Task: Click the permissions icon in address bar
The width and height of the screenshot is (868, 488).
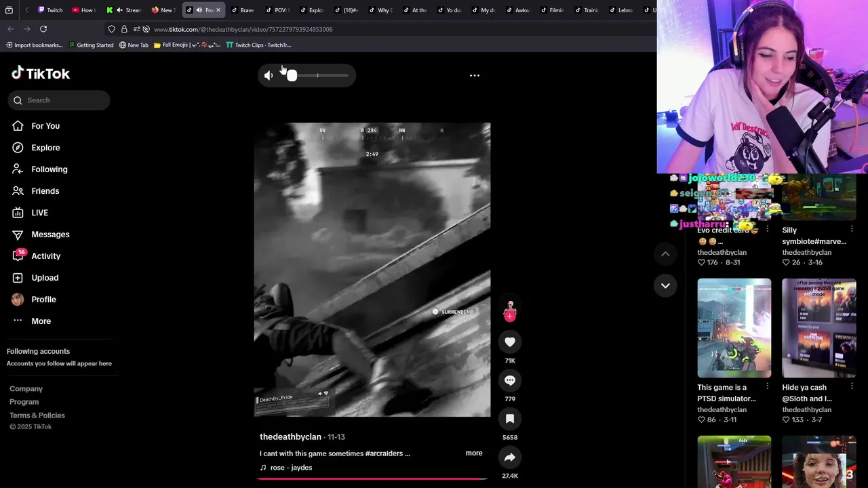Action: pyautogui.click(x=137, y=29)
